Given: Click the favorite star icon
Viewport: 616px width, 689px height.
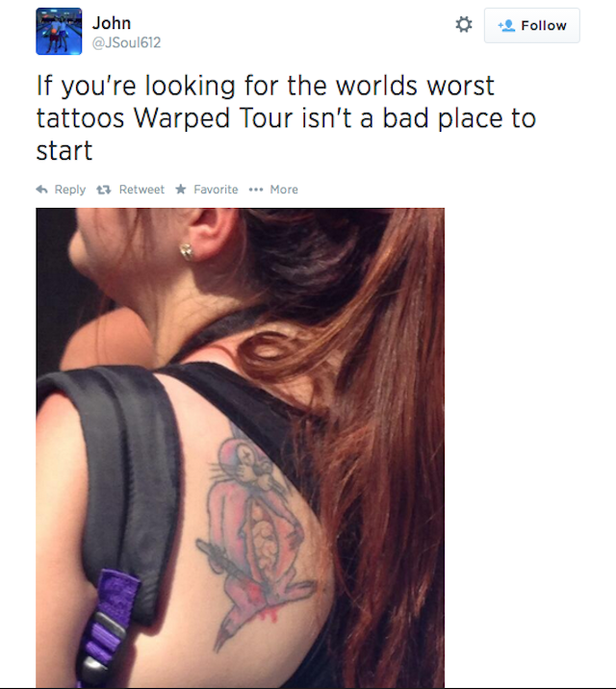Looking at the screenshot, I should point(181,190).
